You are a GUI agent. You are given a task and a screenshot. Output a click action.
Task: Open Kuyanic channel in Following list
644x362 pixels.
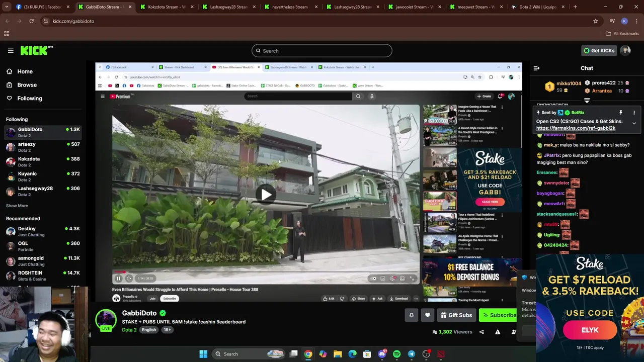click(x=43, y=176)
